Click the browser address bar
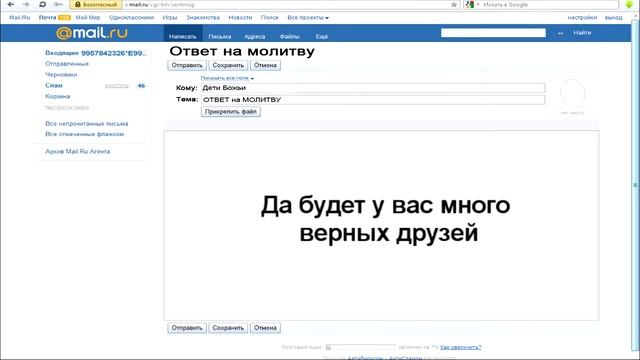Viewport: 640px width, 360px height. click(x=286, y=4)
